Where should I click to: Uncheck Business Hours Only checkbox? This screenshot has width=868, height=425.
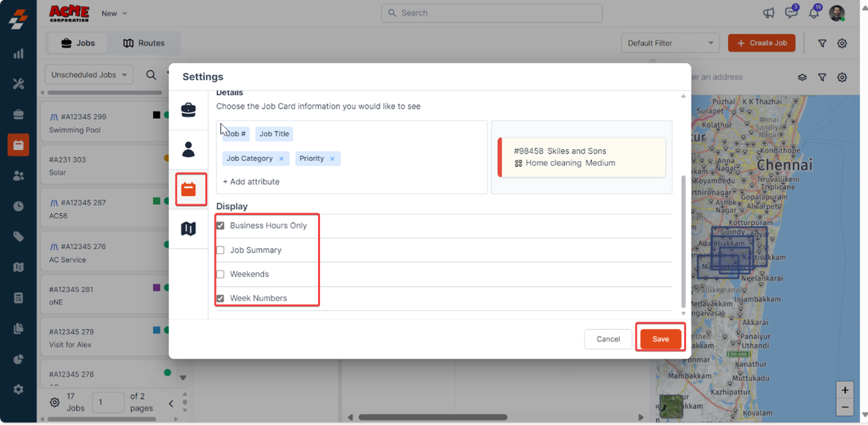[x=220, y=225]
